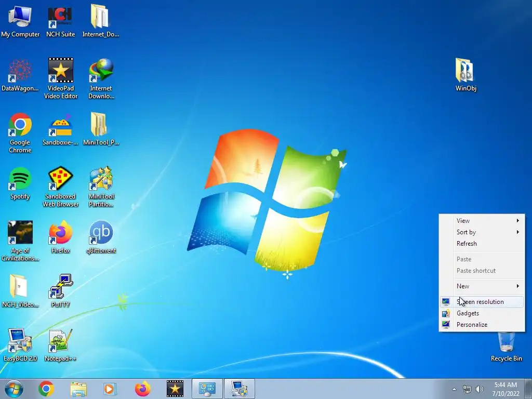Image resolution: width=532 pixels, height=399 pixels.
Task: Select the NCH_Video... folder icon
Action: [x=20, y=291]
